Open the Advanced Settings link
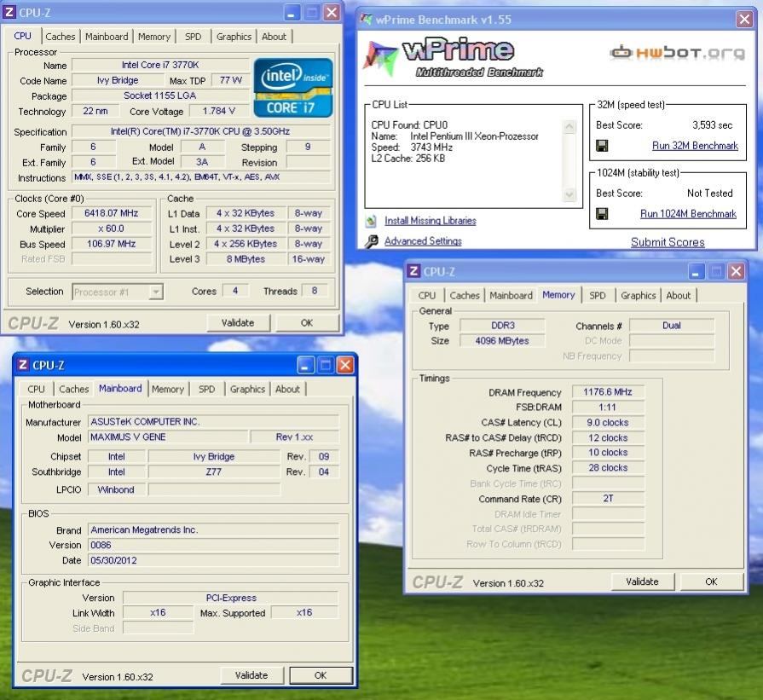The height and width of the screenshot is (700, 763). [423, 241]
